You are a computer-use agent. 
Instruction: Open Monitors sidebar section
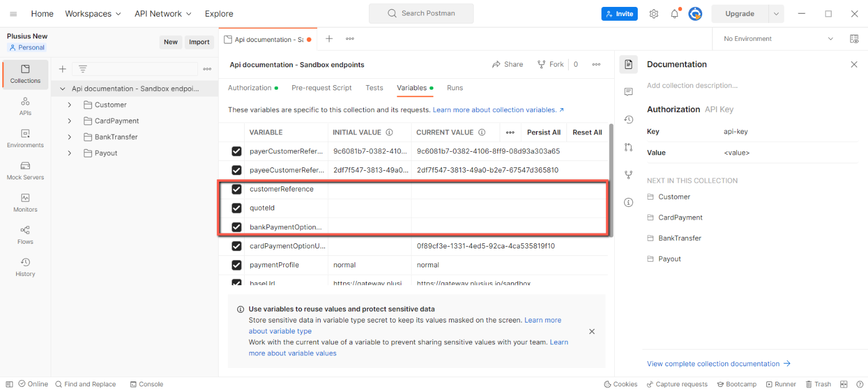(25, 203)
